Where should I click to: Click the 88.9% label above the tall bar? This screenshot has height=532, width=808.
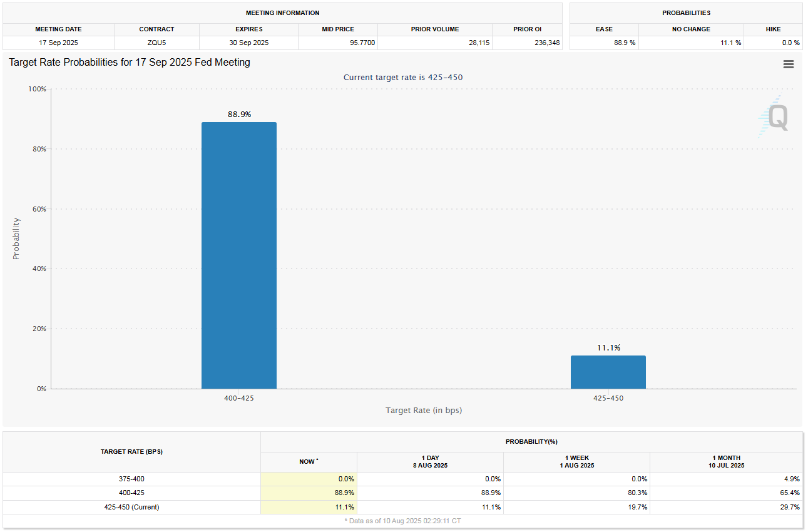pyautogui.click(x=239, y=115)
